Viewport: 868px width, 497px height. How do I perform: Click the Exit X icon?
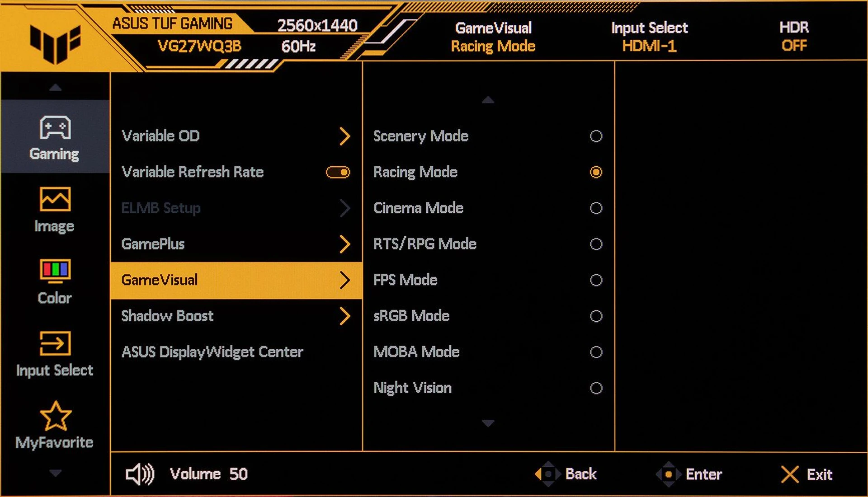pos(790,474)
